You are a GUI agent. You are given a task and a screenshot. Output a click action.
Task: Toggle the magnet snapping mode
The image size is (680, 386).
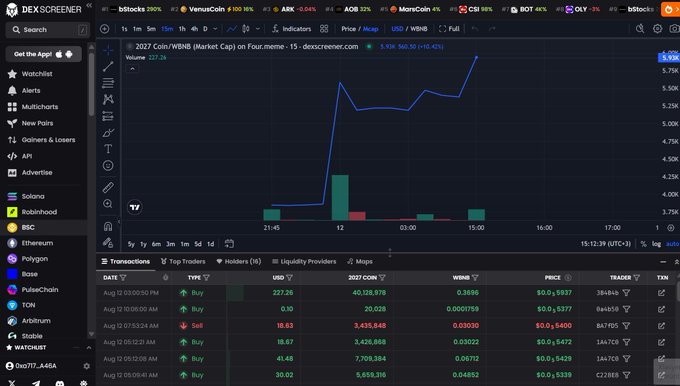pyautogui.click(x=108, y=226)
